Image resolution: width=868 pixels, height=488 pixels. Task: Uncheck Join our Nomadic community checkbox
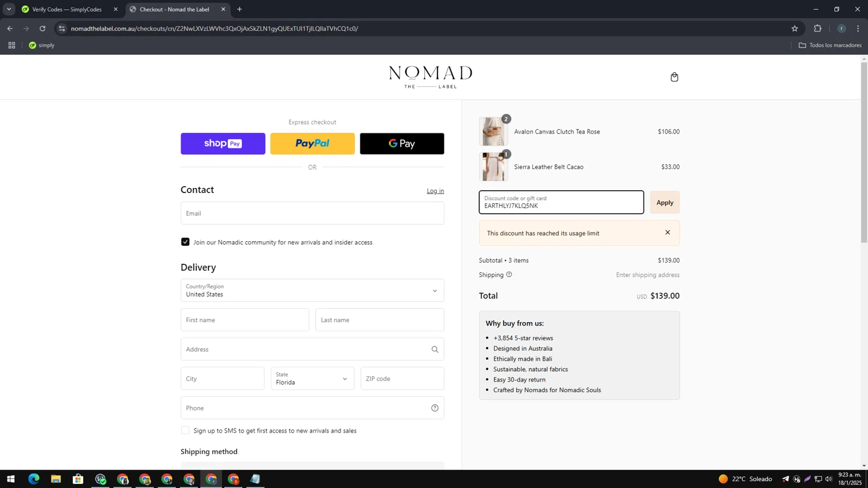pos(185,242)
